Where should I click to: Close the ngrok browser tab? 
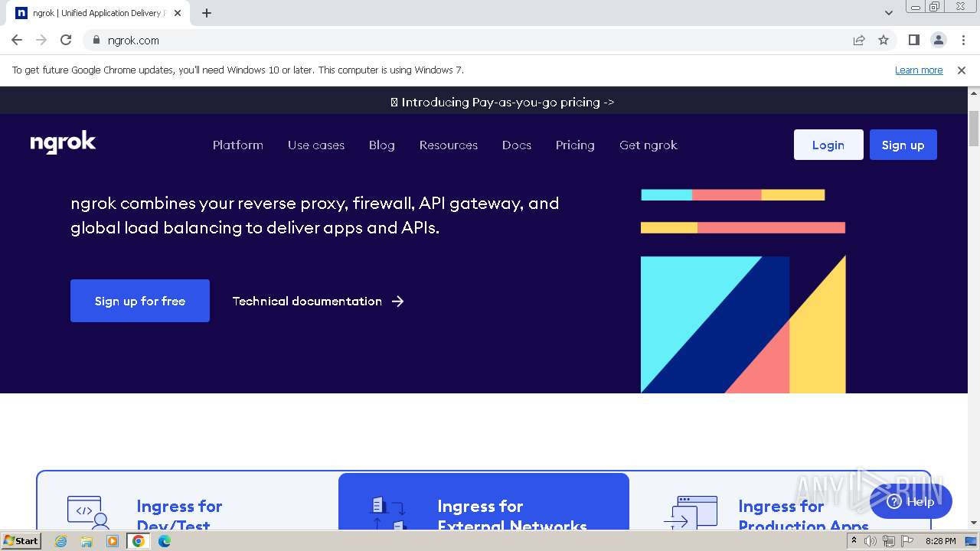click(178, 13)
